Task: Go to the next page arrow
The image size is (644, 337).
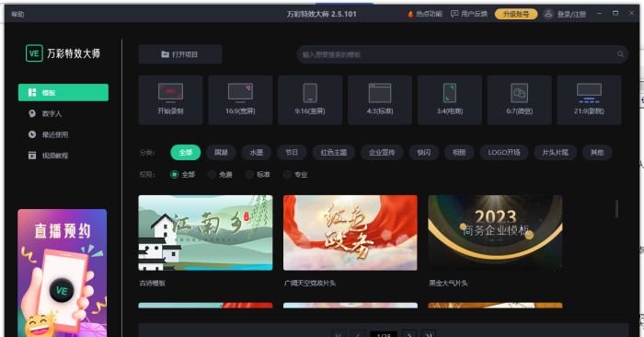Action: click(409, 334)
